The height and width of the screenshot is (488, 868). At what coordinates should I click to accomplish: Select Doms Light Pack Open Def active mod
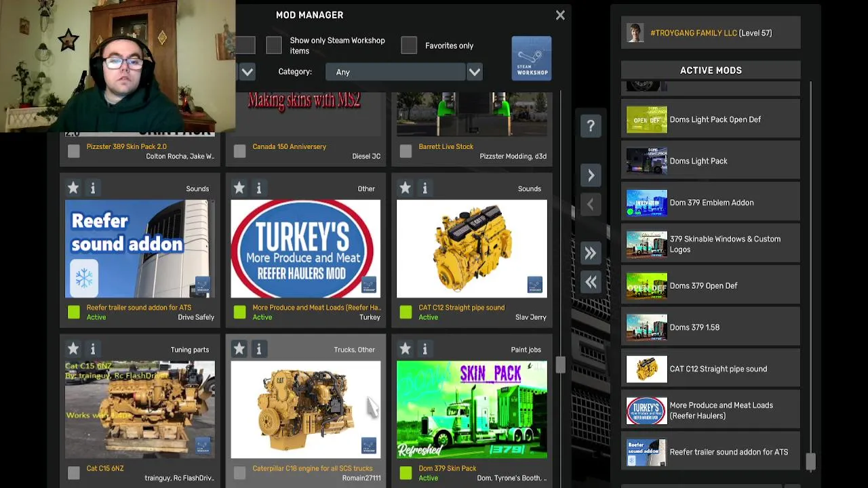(x=711, y=119)
